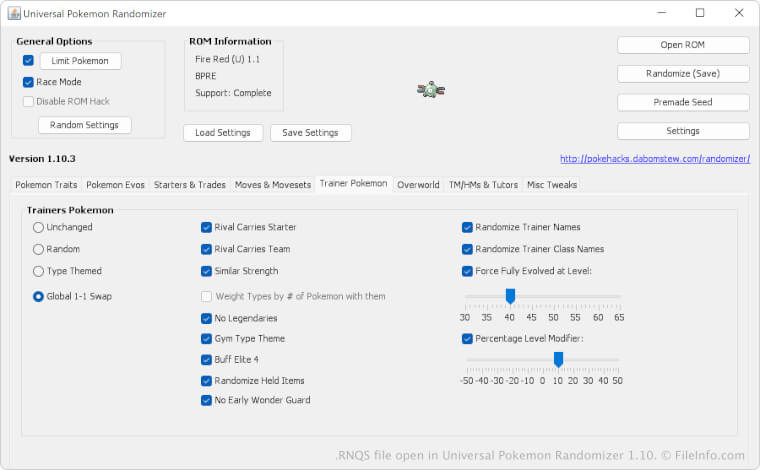Enable the Limit Pokemon checkbox
The height and width of the screenshot is (470, 760).
pyautogui.click(x=28, y=61)
